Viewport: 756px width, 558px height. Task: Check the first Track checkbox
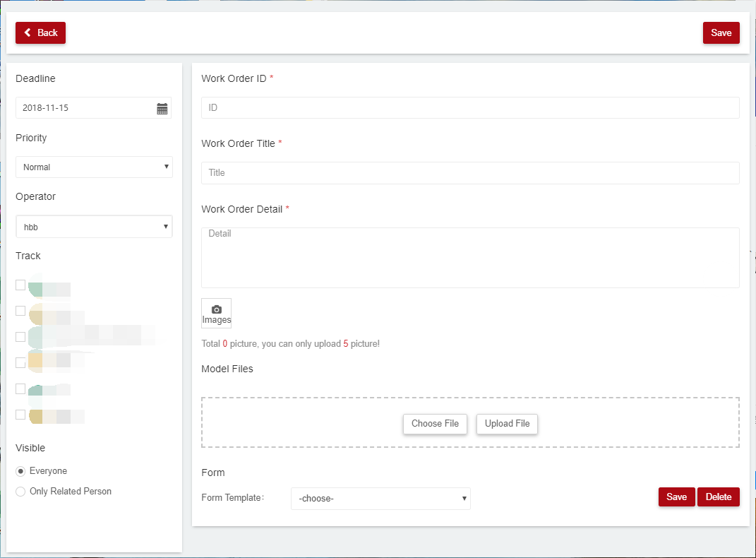pos(20,285)
